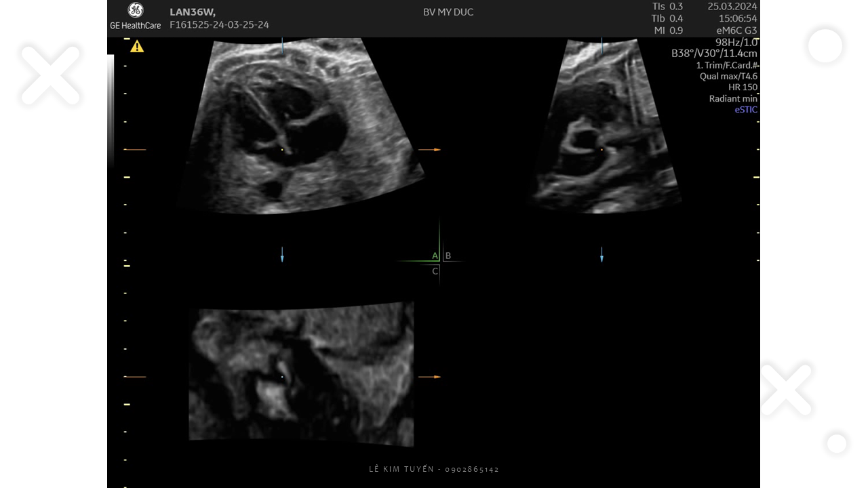Click the large white circle at top right
This screenshot has width=868, height=488.
coord(825,47)
